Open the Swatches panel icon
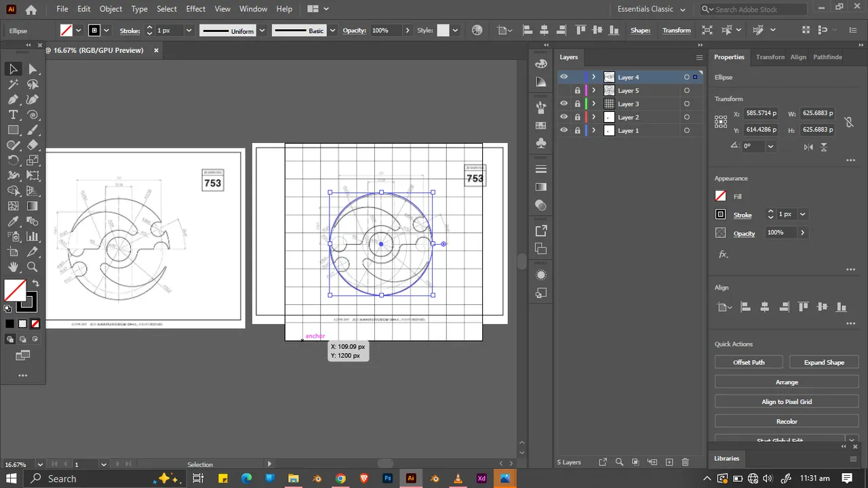 [x=540, y=125]
